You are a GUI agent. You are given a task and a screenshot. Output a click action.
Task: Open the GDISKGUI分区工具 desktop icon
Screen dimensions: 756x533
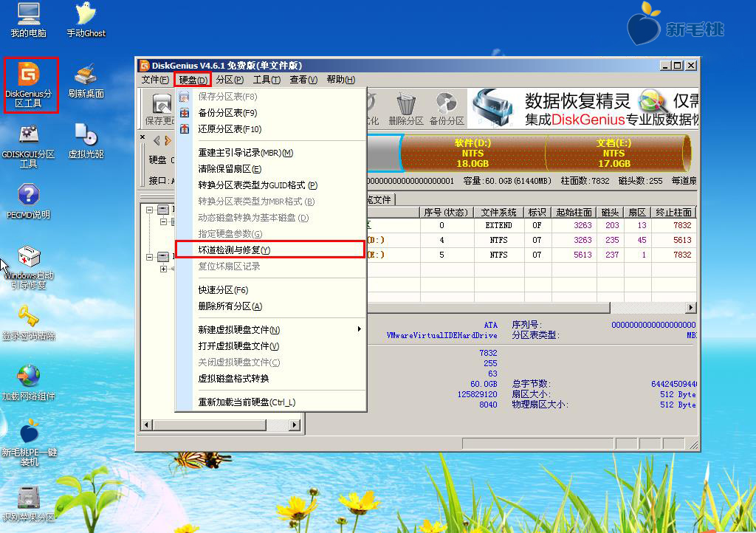29,145
